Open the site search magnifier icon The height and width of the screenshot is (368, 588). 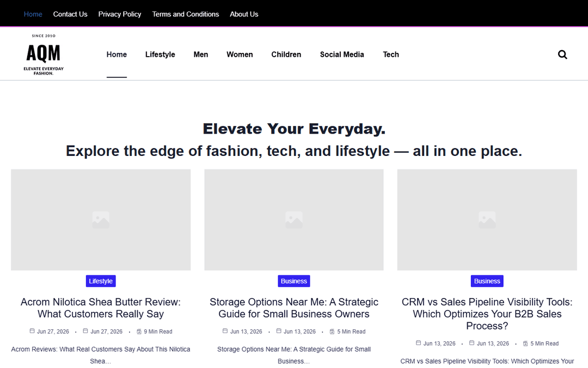click(562, 55)
